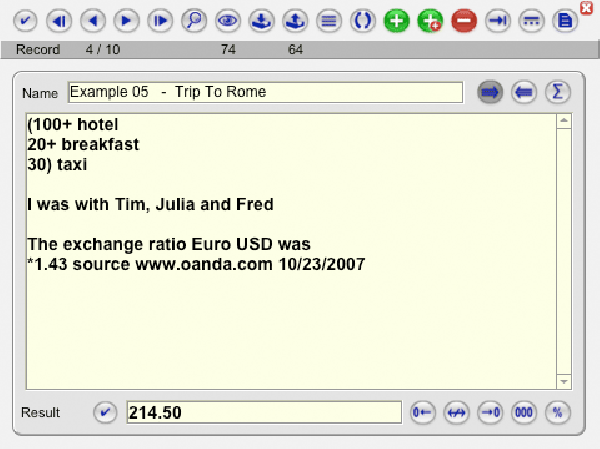This screenshot has height=449, width=600.
Task: Click the checkmark button next to Result
Action: click(x=105, y=412)
